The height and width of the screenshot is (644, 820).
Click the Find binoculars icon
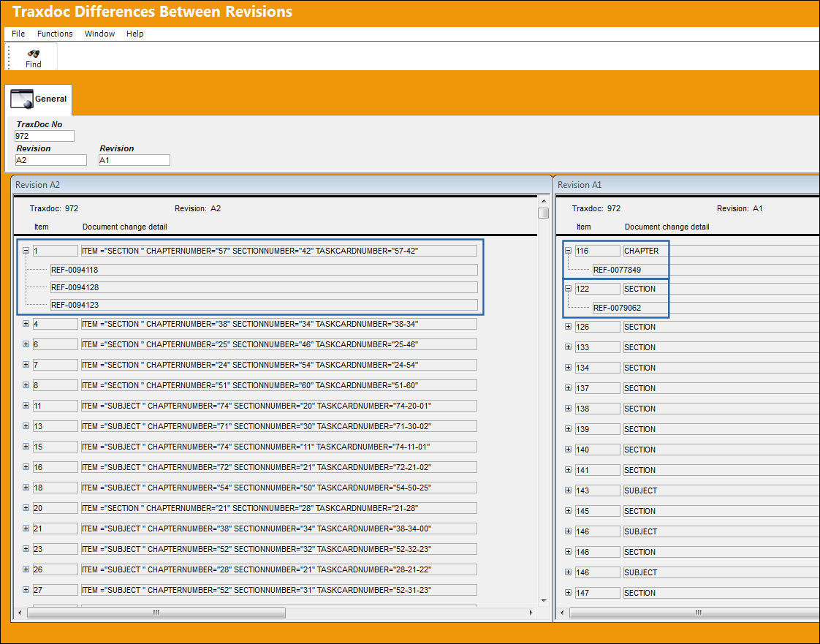pyautogui.click(x=34, y=53)
